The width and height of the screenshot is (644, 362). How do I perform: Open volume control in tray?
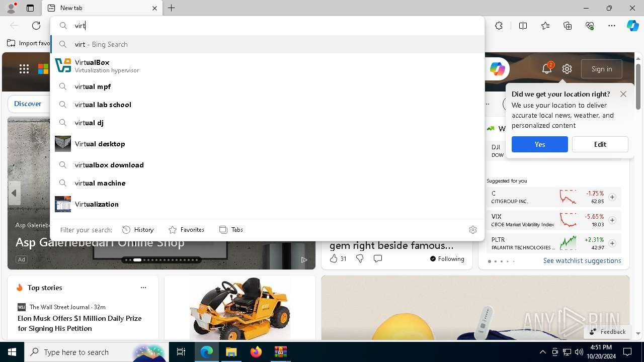click(579, 352)
